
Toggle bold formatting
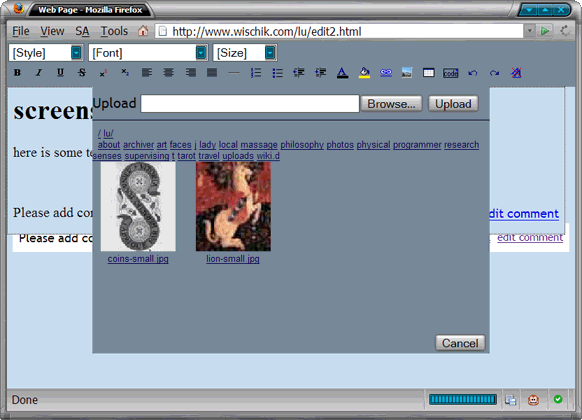17,73
